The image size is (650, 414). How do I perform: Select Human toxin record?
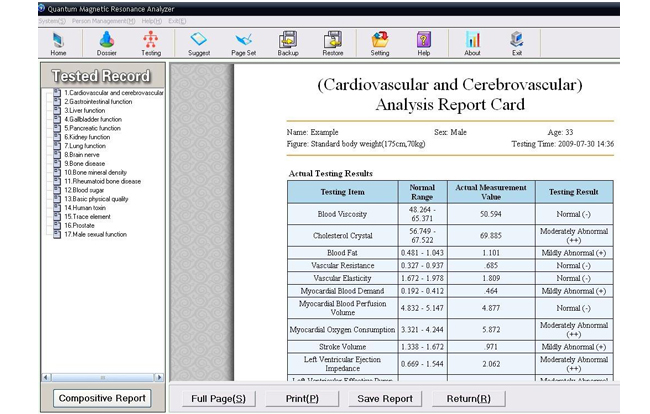(85, 208)
